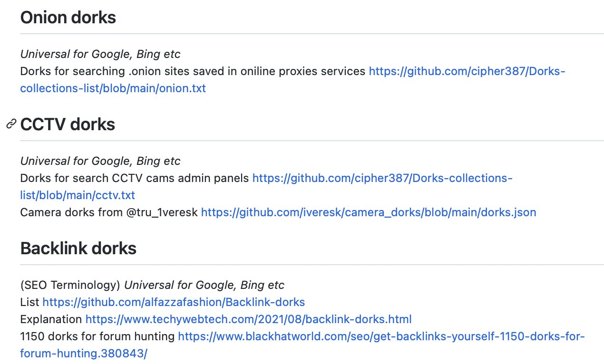Screen dimensions: 604x364
Task: Click the '1150 dorks for forum hunting' text
Action: 97,337
